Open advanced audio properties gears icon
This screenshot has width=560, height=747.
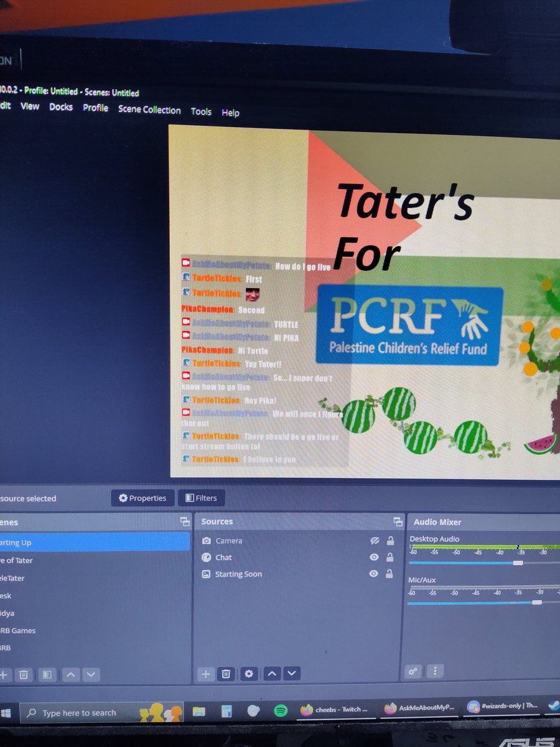(414, 671)
